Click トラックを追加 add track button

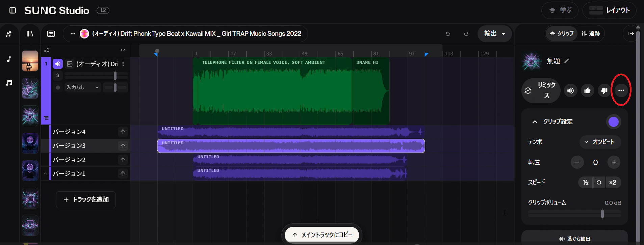(86, 200)
